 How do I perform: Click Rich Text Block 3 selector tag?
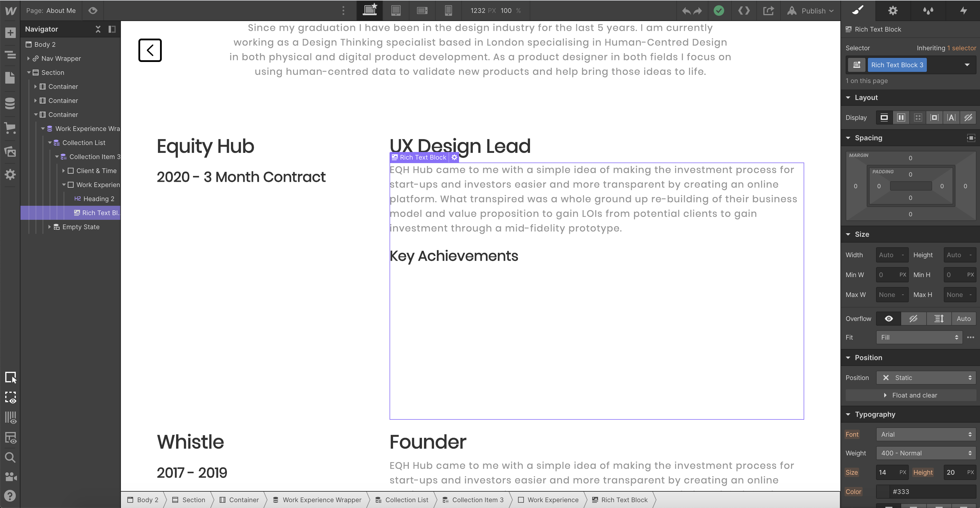(x=897, y=65)
